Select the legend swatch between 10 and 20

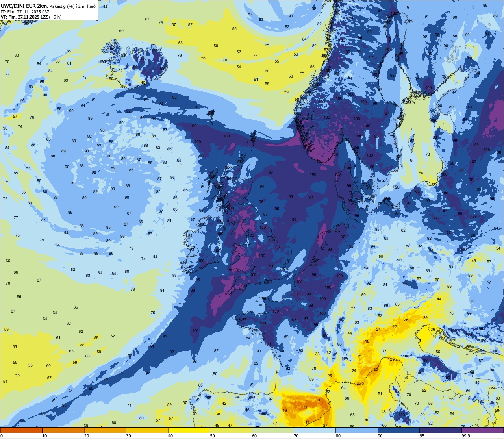point(63,430)
